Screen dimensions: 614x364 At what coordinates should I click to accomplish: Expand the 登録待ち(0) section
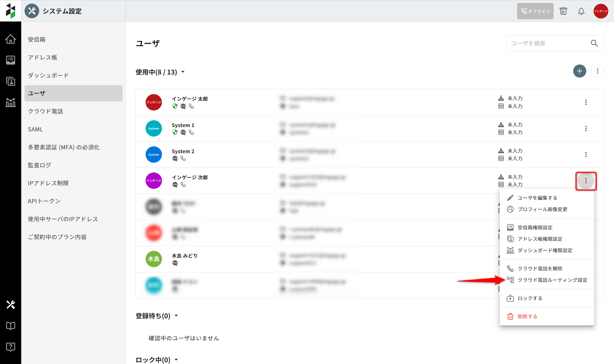[176, 316]
